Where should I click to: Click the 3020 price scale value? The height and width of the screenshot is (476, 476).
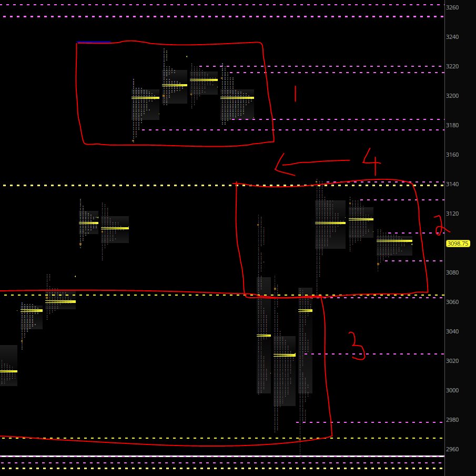[x=452, y=361]
